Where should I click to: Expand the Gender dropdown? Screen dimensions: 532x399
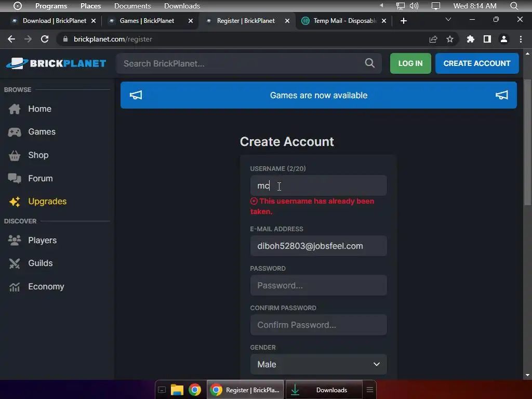pyautogui.click(x=318, y=364)
